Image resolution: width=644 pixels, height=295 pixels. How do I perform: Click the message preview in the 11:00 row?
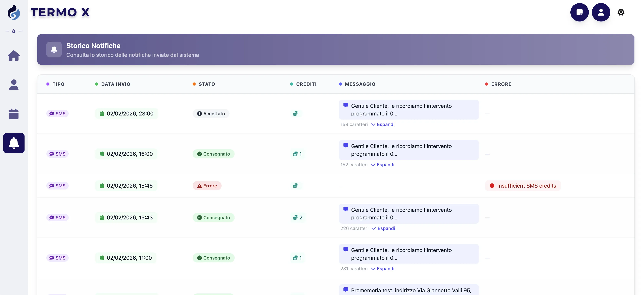tap(409, 254)
